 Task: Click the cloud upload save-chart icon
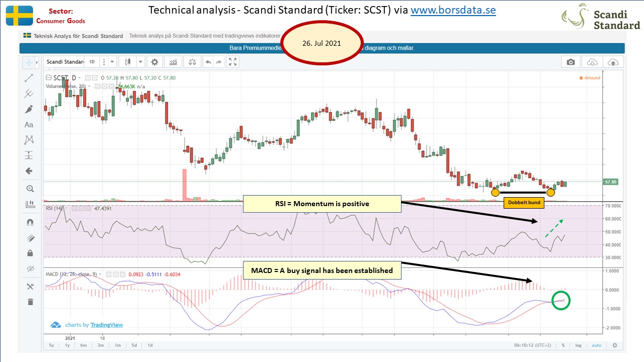coord(613,62)
